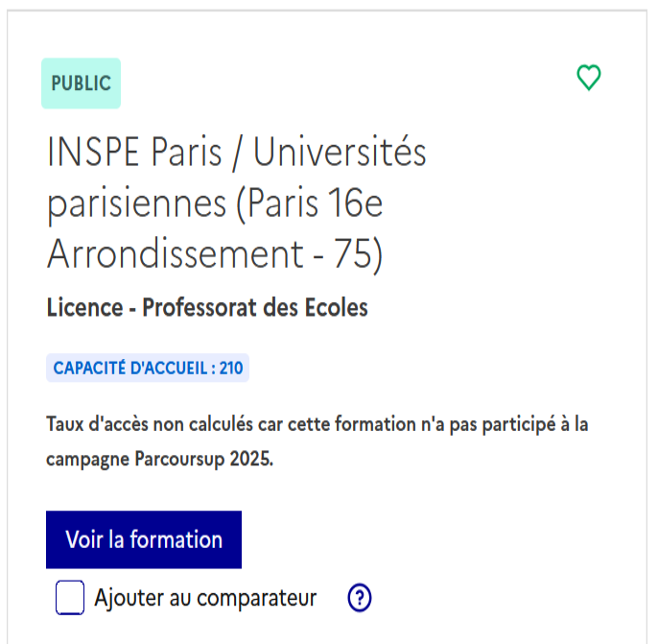This screenshot has height=644, width=658.
Task: Click the INSPE Paris formation title
Action: 236,203
